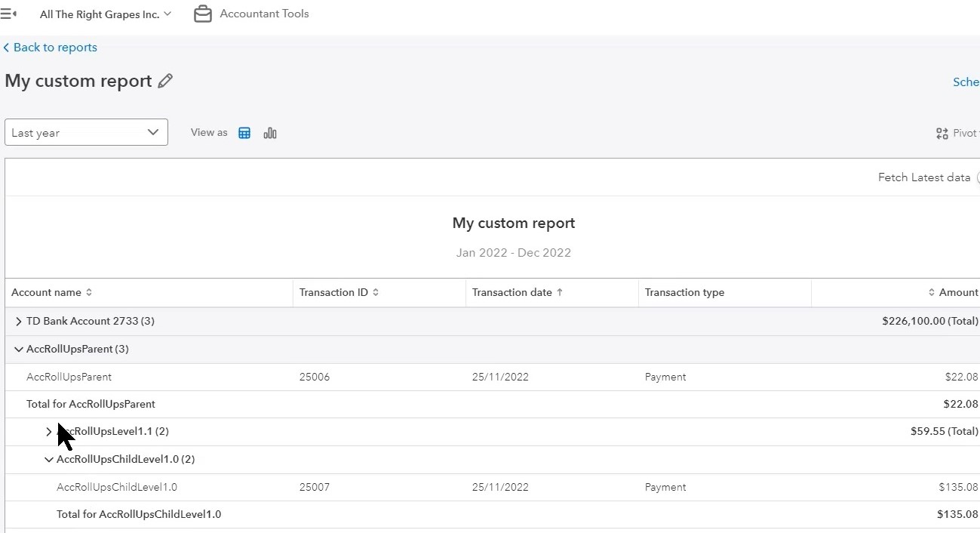Collapse the AccRollUpsParent group
Image resolution: width=980 pixels, height=533 pixels.
[x=18, y=349]
